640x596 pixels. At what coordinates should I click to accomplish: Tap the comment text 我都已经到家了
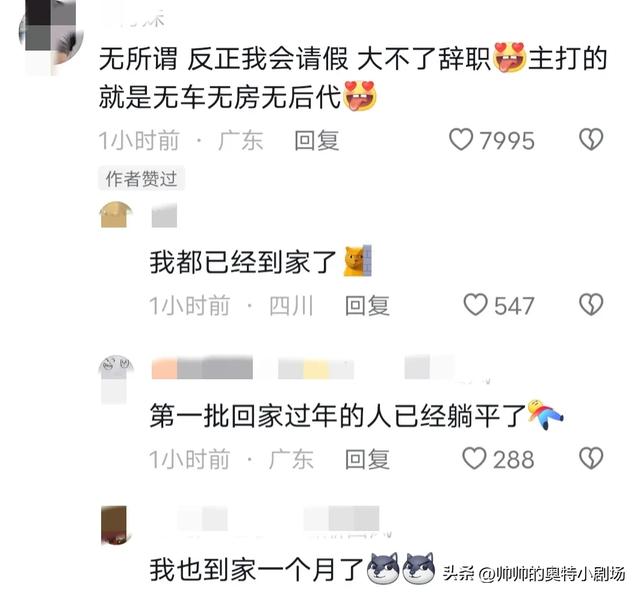pos(243,262)
